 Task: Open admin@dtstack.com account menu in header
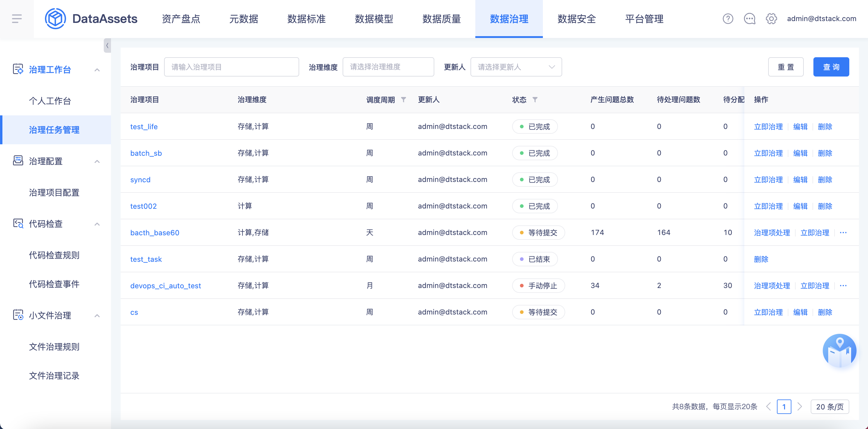coord(822,18)
